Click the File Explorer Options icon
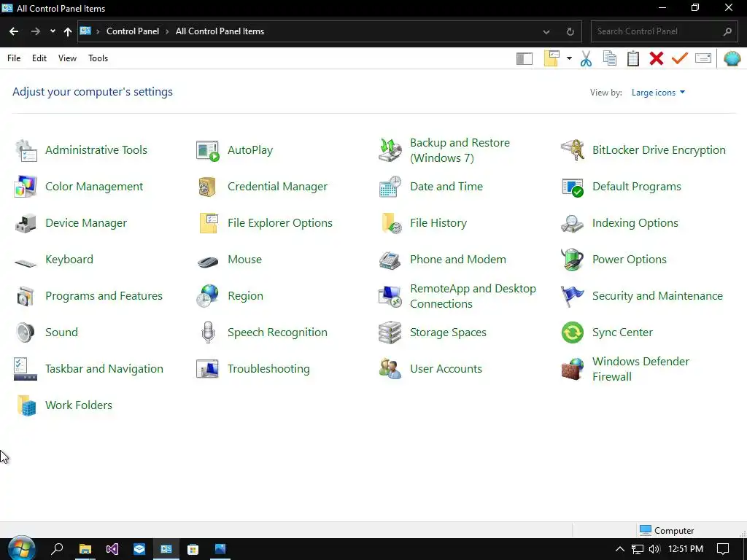This screenshot has width=747, height=560. tap(208, 223)
